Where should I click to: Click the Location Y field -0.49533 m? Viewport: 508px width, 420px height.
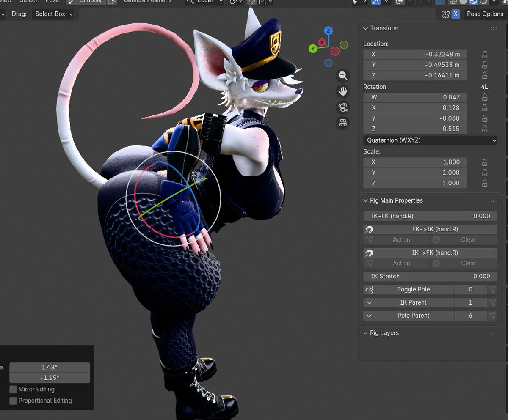(415, 65)
